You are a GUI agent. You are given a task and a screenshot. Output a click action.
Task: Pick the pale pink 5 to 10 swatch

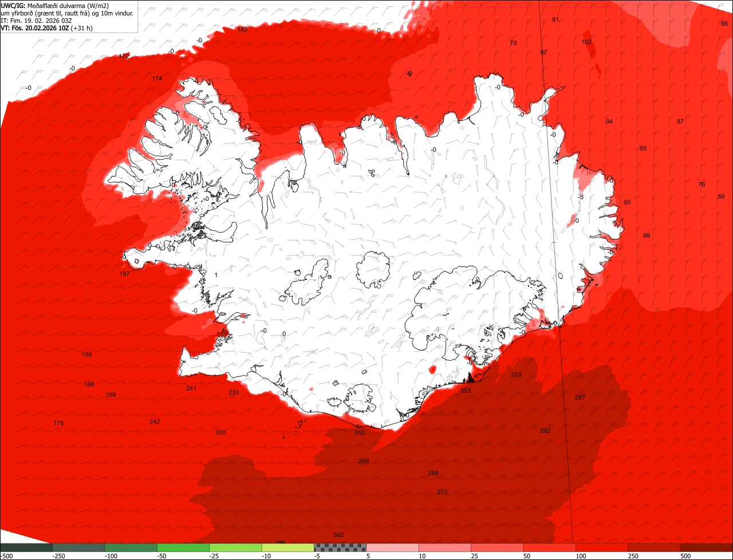point(392,547)
